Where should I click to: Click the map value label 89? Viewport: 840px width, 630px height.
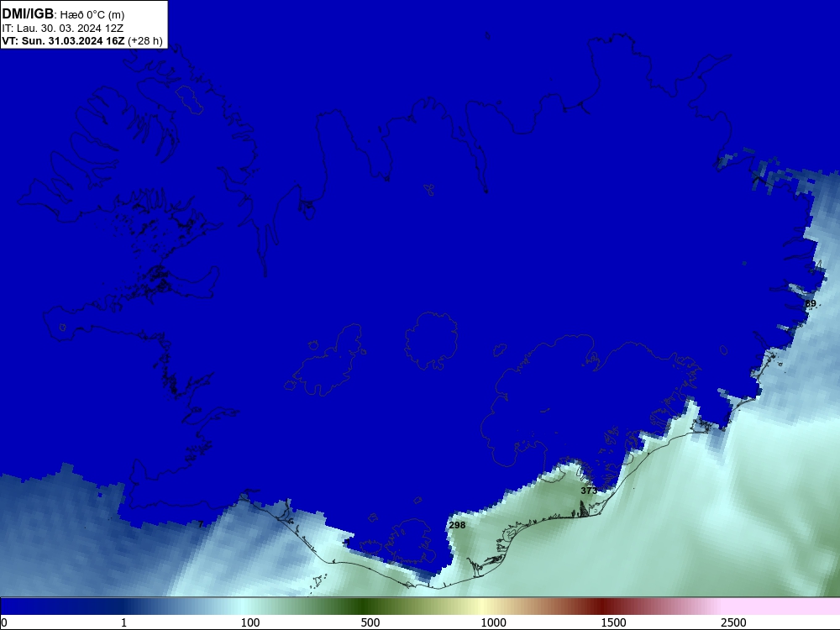(x=811, y=304)
